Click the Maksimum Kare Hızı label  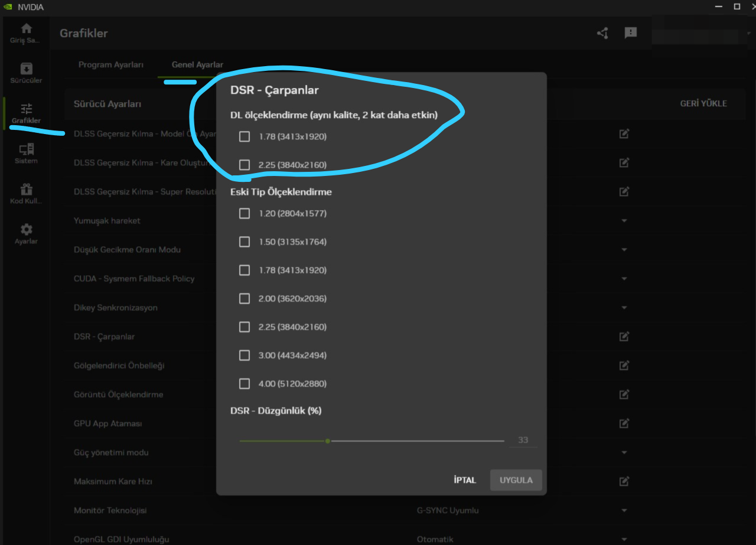click(x=113, y=481)
